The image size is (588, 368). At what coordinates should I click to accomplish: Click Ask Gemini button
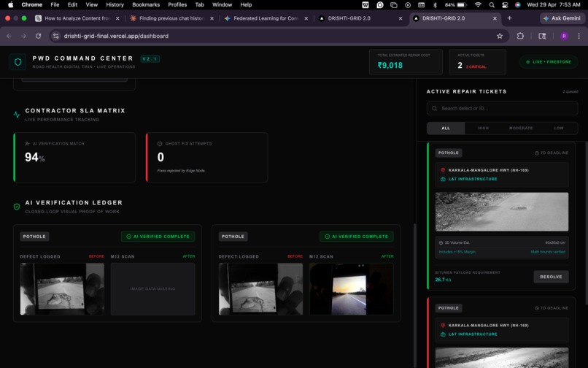[562, 18]
